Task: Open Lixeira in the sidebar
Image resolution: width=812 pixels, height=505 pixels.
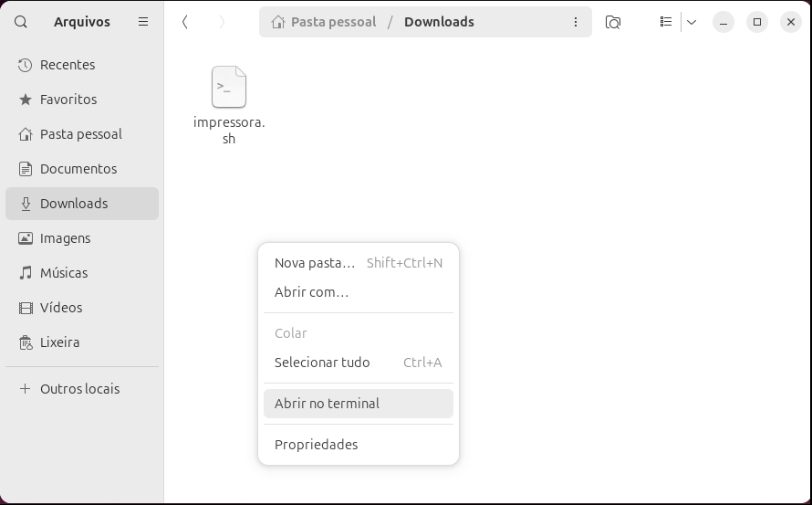Action: pyautogui.click(x=60, y=342)
